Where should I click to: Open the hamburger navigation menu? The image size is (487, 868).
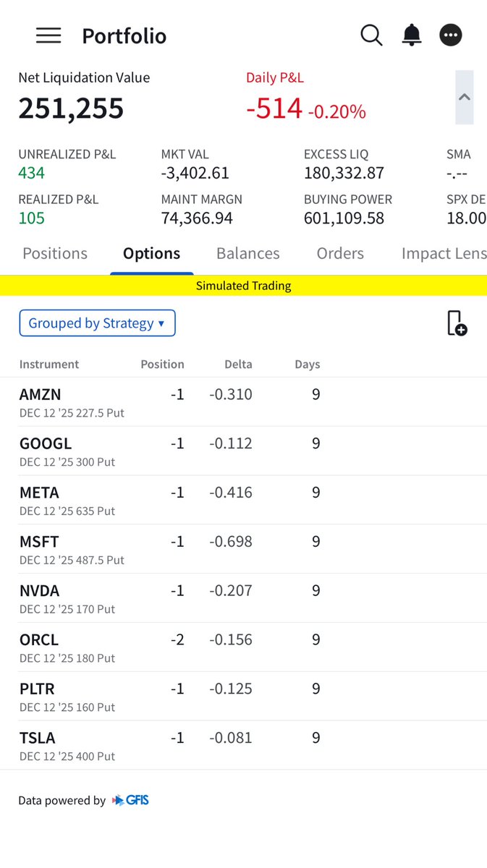coord(48,35)
